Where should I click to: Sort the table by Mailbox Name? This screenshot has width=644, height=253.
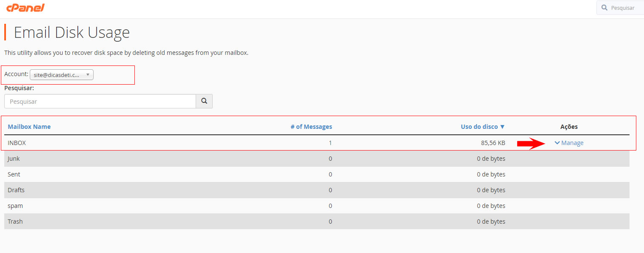point(29,127)
